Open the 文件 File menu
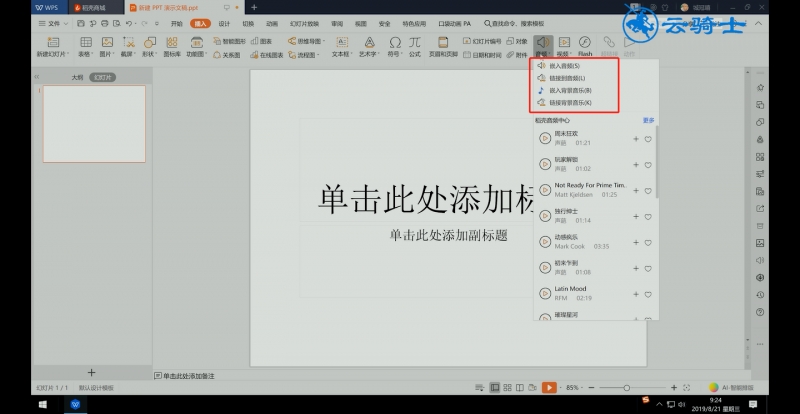Screen dimensions: 800x414 (x=53, y=23)
